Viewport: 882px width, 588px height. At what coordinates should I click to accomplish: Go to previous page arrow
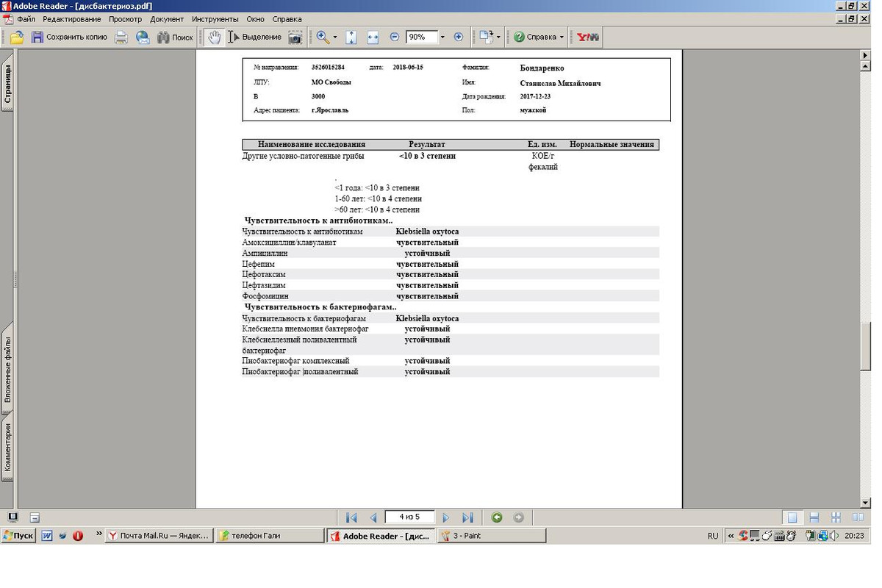(x=373, y=517)
